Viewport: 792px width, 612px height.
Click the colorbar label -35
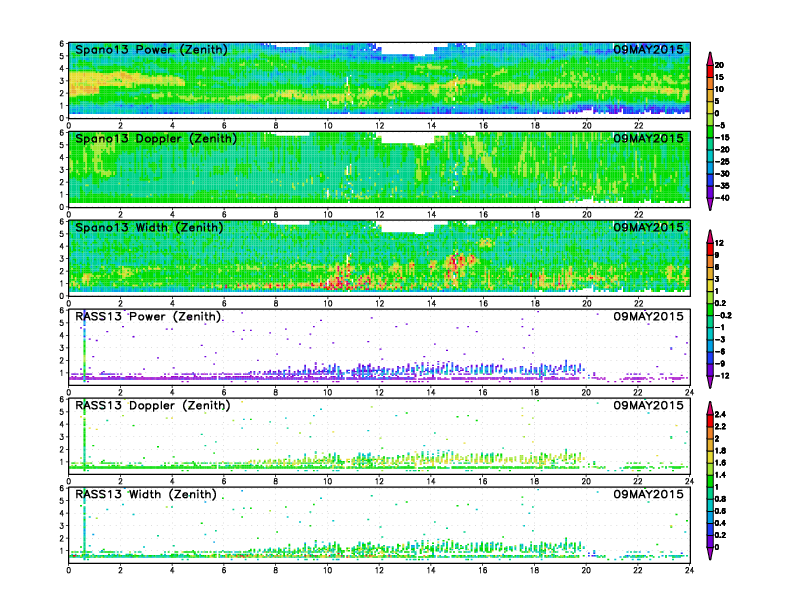point(722,186)
